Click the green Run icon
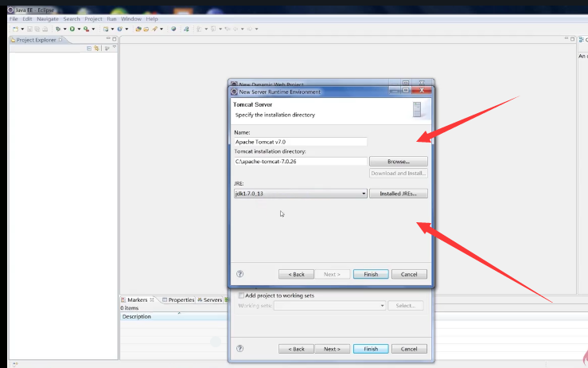The height and width of the screenshot is (368, 588). (x=72, y=29)
